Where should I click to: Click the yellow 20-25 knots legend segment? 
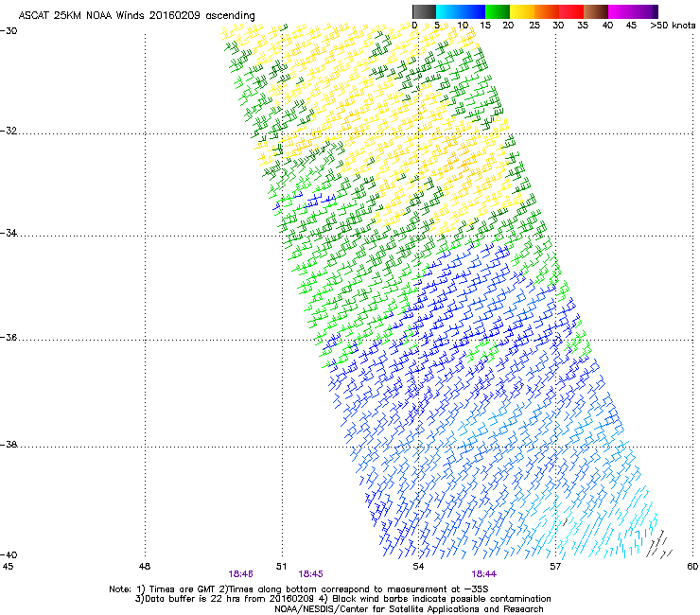522,11
